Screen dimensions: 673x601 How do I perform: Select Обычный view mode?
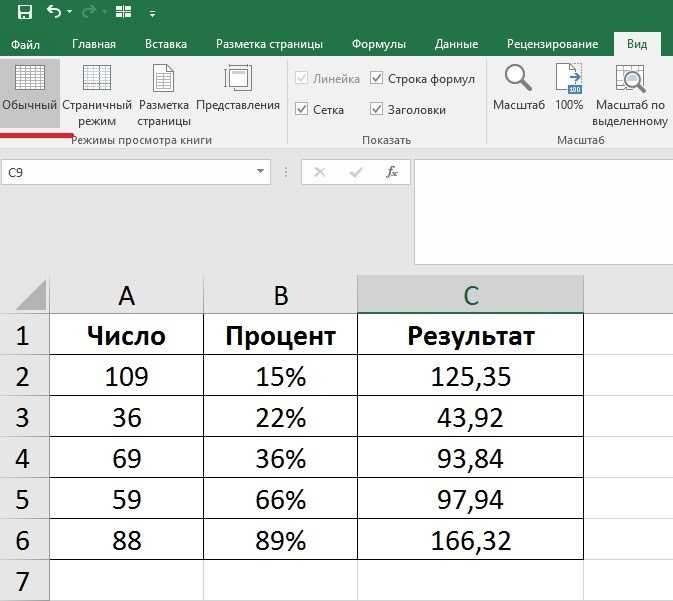pyautogui.click(x=30, y=92)
